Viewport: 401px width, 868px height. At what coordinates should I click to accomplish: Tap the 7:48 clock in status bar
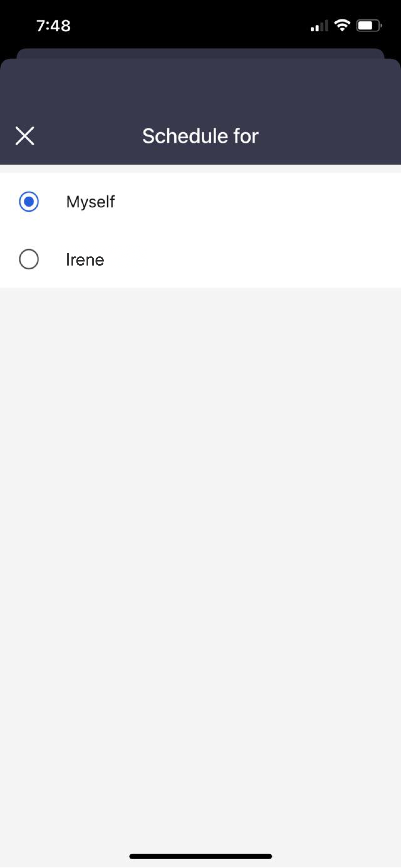pos(53,26)
